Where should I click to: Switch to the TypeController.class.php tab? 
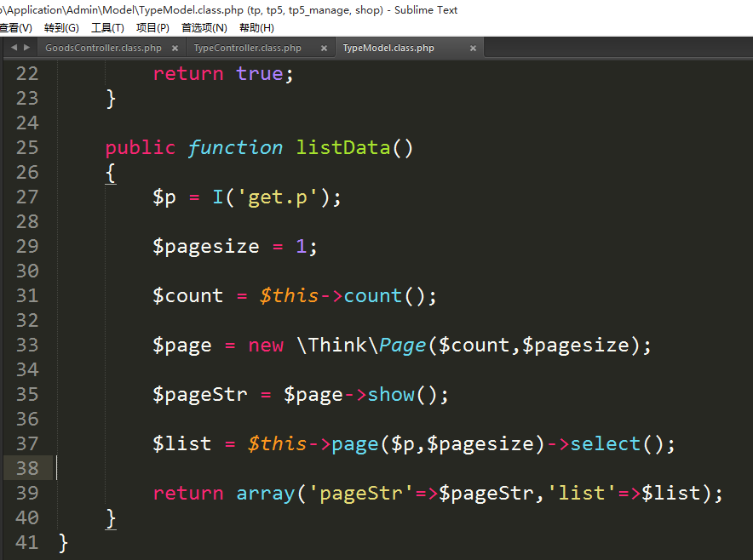tap(247, 49)
